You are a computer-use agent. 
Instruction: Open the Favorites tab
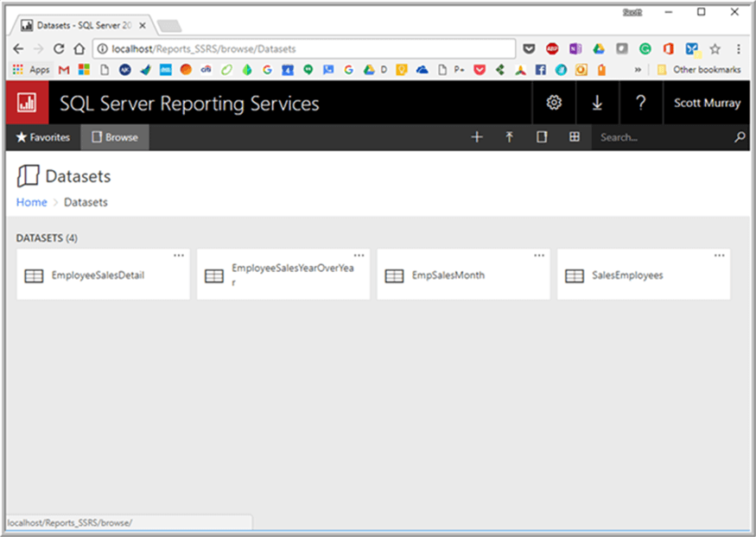tap(43, 137)
